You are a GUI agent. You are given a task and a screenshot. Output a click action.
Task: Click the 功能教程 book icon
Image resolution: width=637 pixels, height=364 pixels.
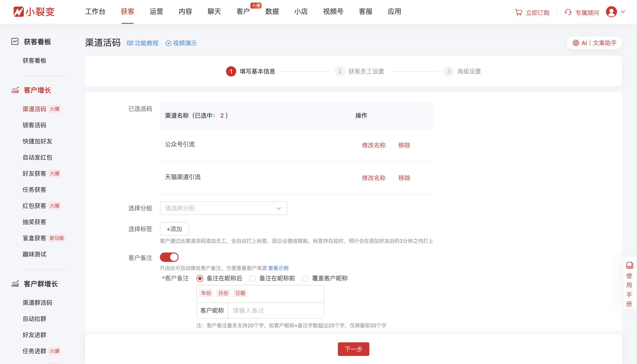point(130,43)
